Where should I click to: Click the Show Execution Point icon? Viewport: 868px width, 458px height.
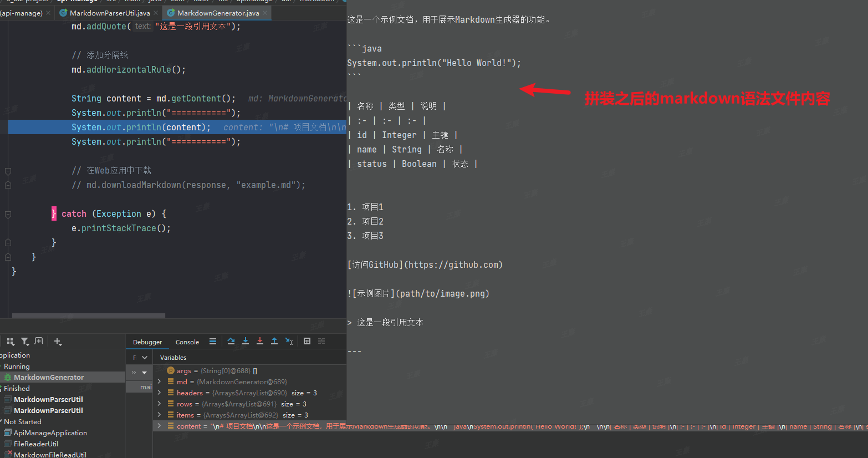point(213,342)
